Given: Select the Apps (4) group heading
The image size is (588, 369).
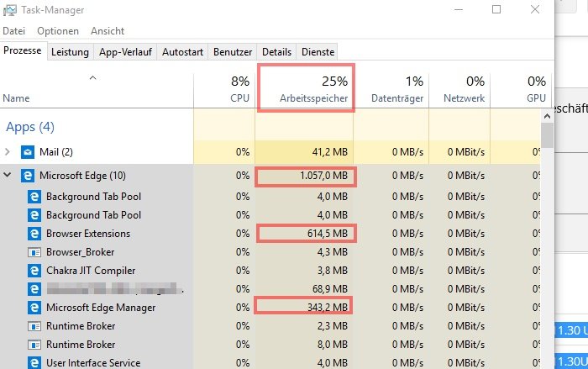Looking at the screenshot, I should [30, 127].
